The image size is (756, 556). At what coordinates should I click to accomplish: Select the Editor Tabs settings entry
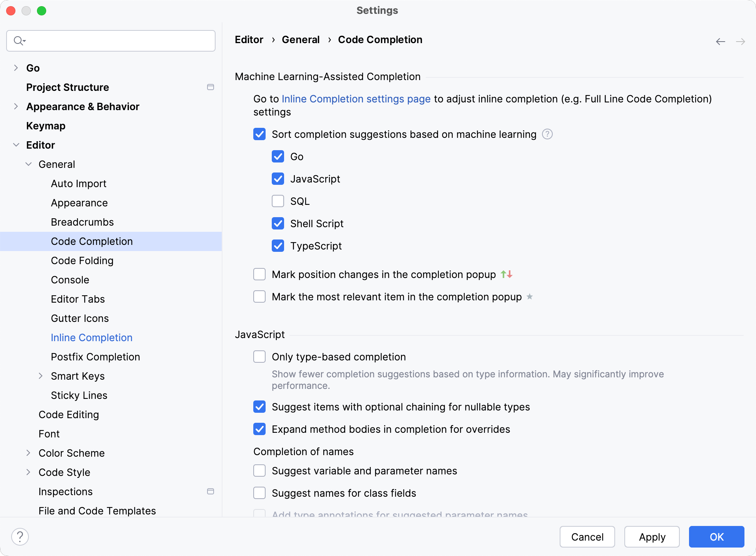[x=78, y=299]
